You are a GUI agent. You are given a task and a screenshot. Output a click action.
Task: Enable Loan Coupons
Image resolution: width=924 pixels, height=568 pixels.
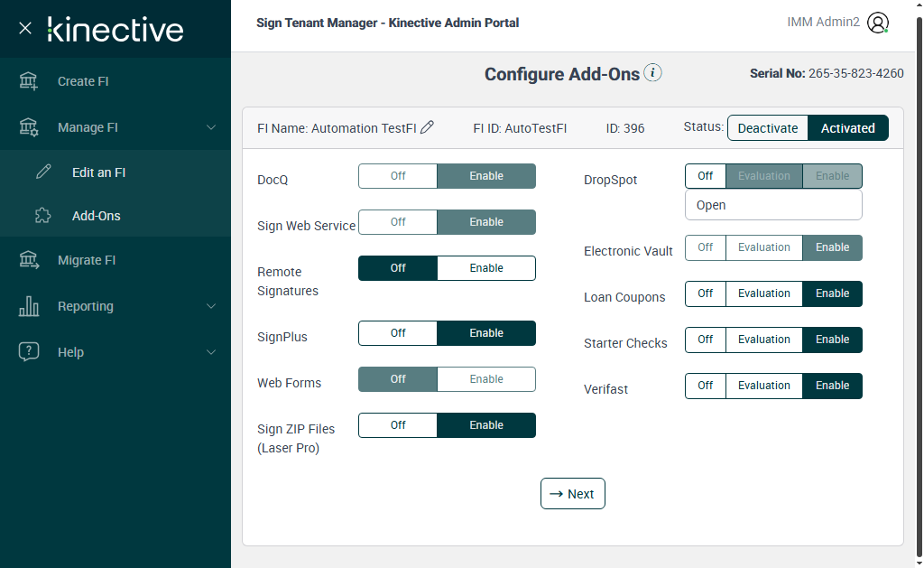click(x=832, y=293)
